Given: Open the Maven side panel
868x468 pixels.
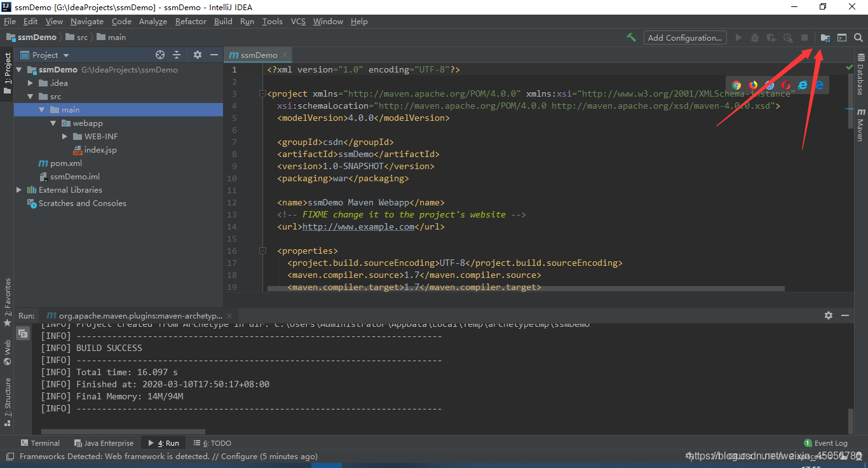Looking at the screenshot, I should (861, 124).
